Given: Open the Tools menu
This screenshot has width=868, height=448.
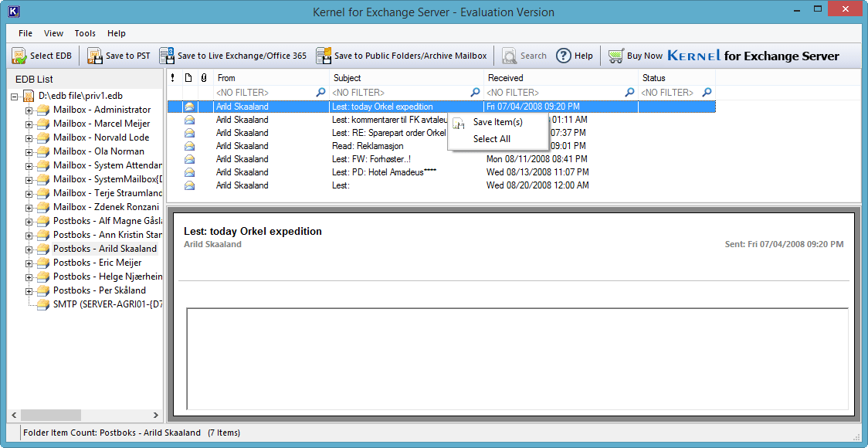Looking at the screenshot, I should click(85, 33).
